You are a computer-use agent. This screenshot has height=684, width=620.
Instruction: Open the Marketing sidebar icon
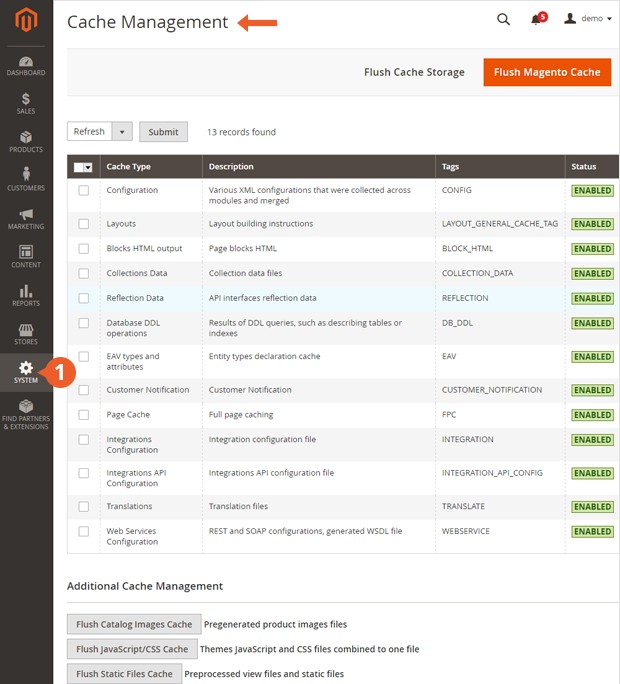point(26,219)
